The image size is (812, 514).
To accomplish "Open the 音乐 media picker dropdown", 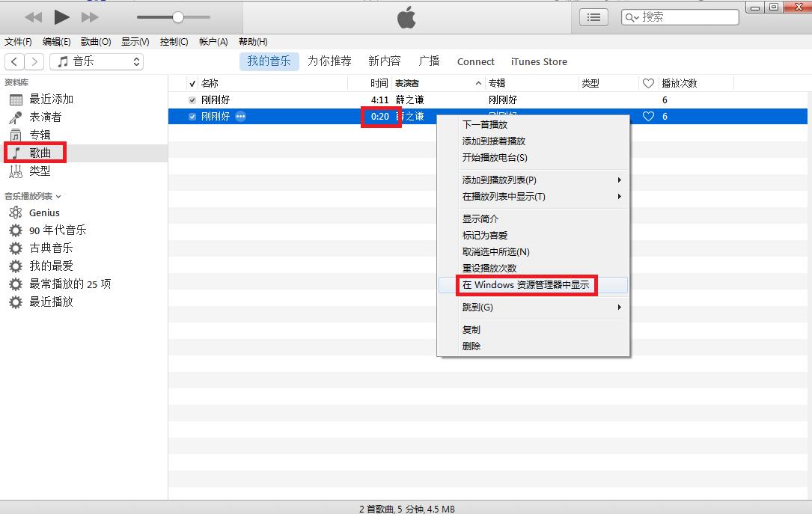I will tap(96, 61).
